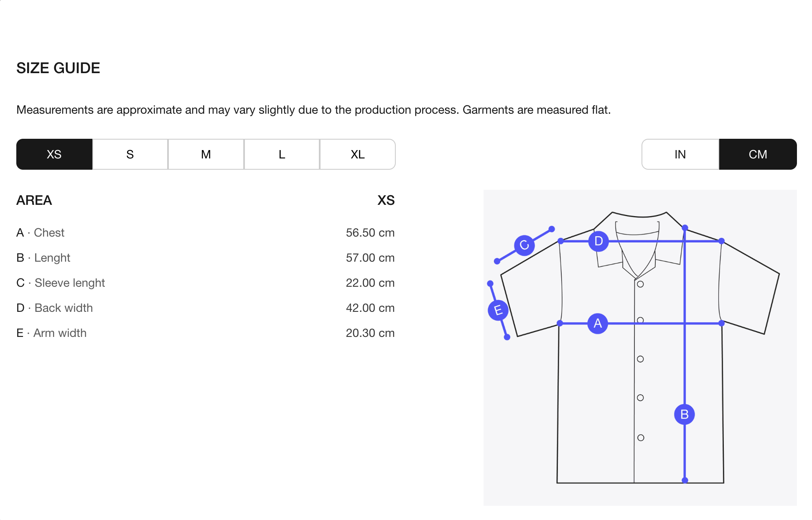Image resolution: width=812 pixels, height=520 pixels.
Task: Select the XS size tab
Action: (x=54, y=154)
